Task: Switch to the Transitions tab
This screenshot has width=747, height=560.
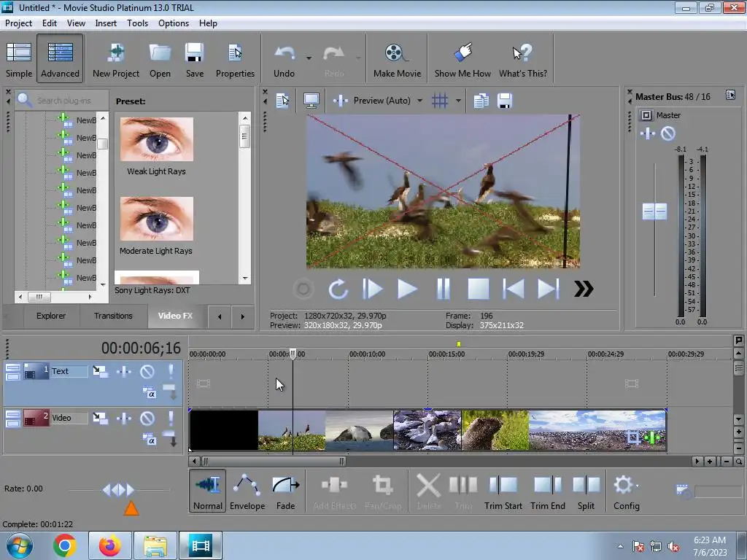Action: [113, 316]
